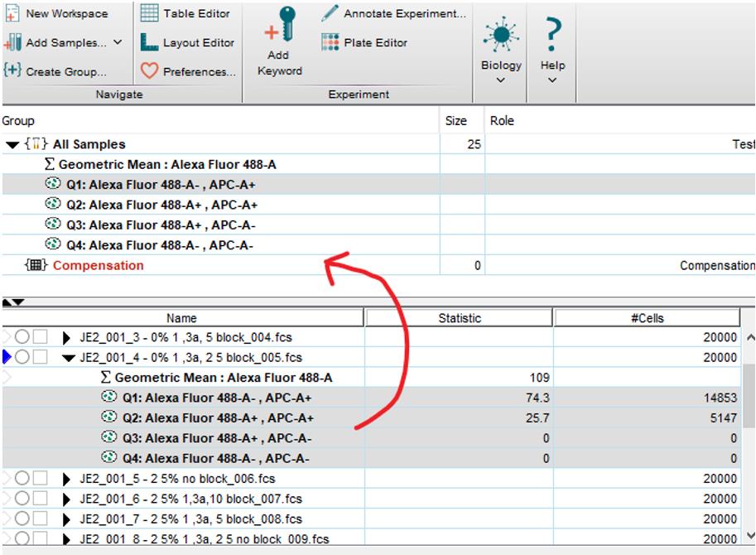Click the Annotate Experiment pencil icon

click(x=330, y=13)
